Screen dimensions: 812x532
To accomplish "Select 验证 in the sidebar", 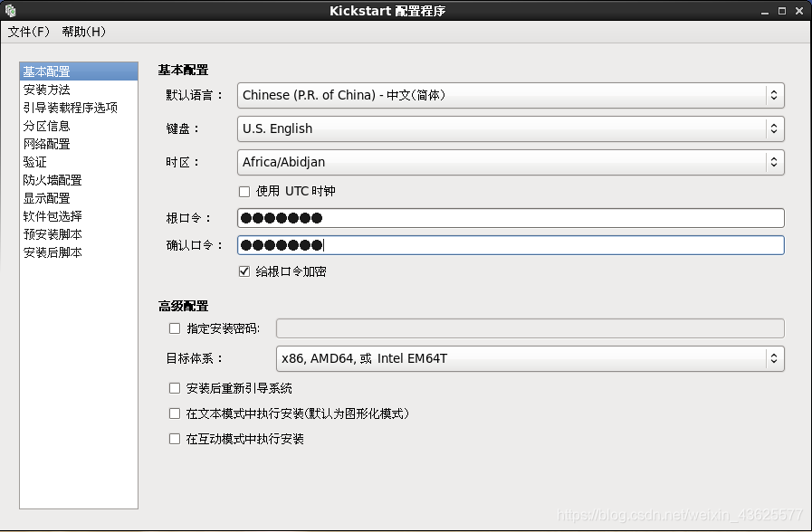I will pyautogui.click(x=79, y=162).
